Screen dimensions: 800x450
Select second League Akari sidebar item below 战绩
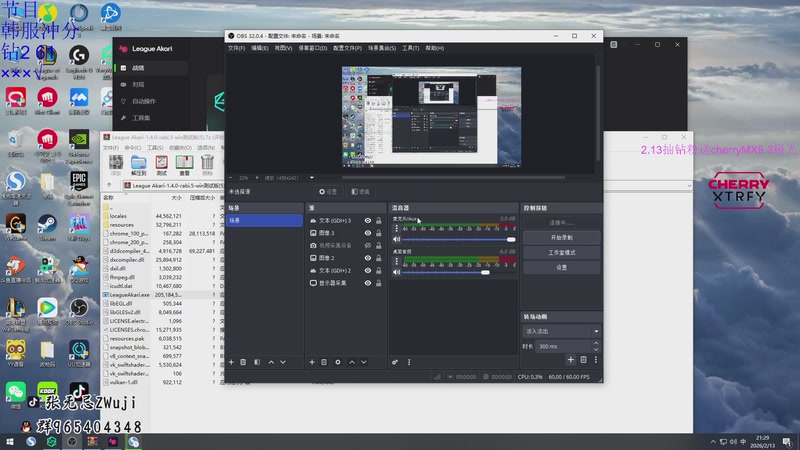(151, 85)
